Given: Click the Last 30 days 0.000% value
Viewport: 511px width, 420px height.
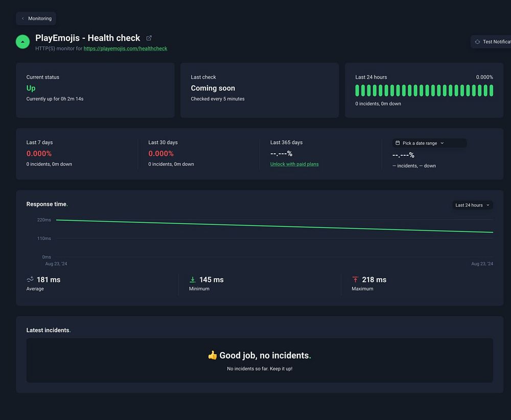Looking at the screenshot, I should (161, 153).
